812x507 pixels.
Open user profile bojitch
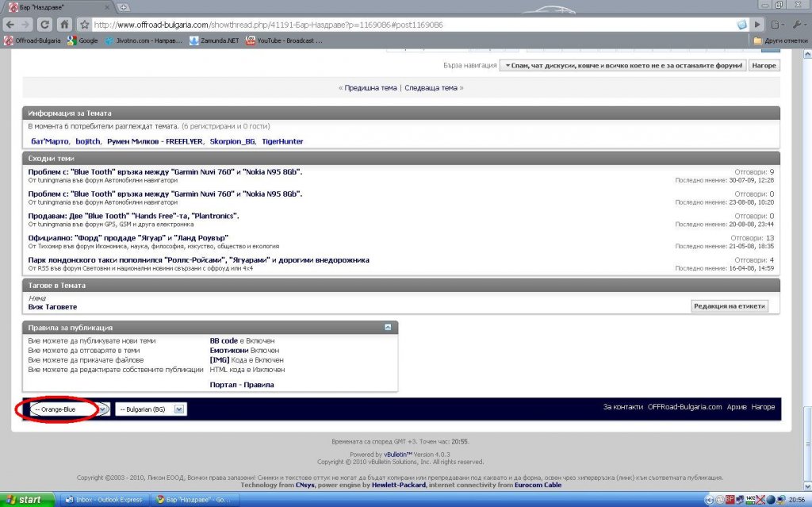88,141
